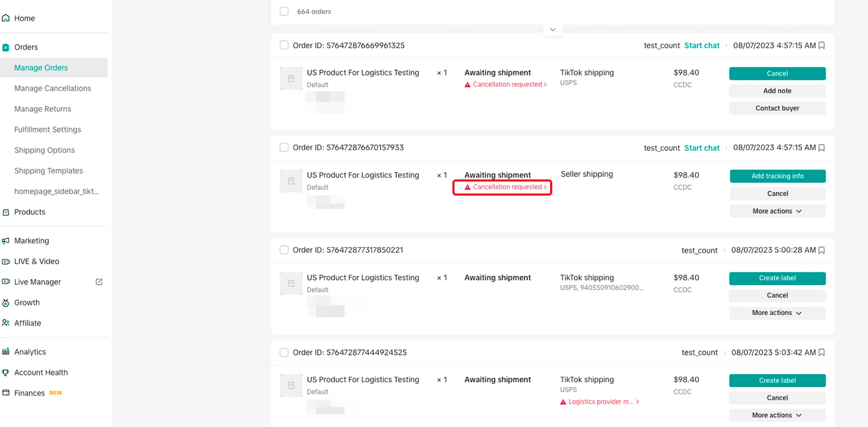Open Live Manager external link icon
Image resolution: width=868 pixels, height=427 pixels.
(x=99, y=282)
